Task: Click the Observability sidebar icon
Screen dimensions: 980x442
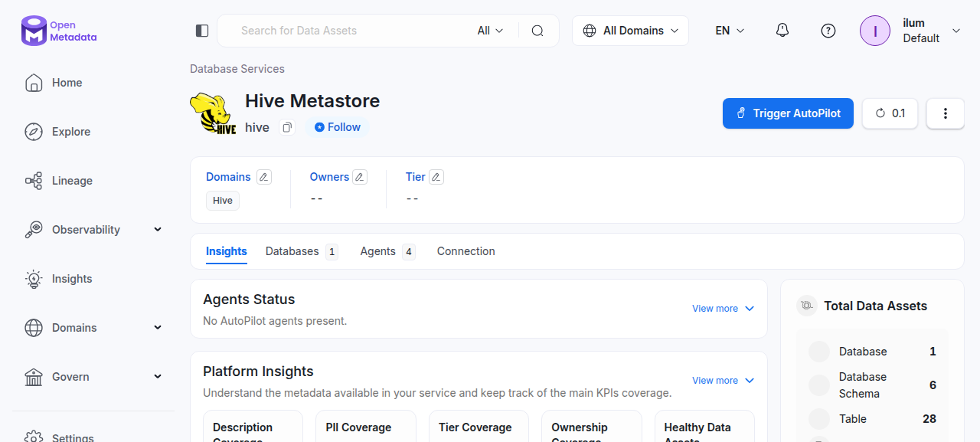Action: click(34, 230)
